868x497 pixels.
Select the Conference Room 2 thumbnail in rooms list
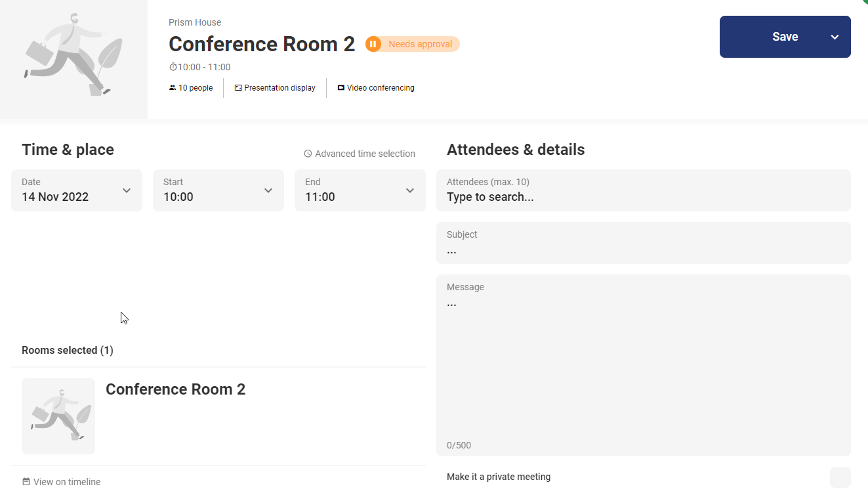pyautogui.click(x=58, y=416)
